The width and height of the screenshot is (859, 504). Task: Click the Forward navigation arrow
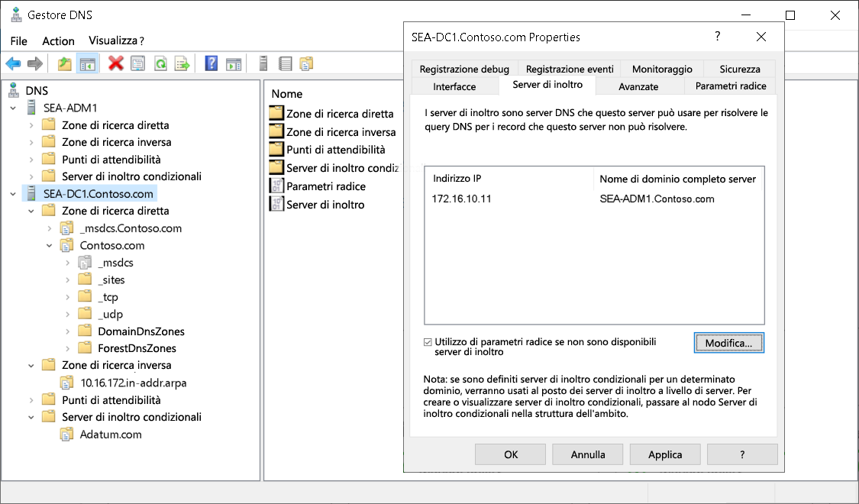pyautogui.click(x=34, y=63)
